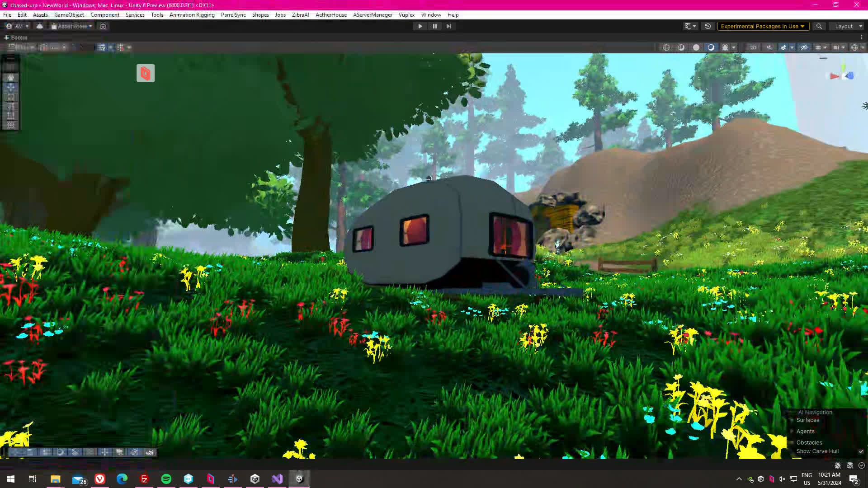The height and width of the screenshot is (488, 868).
Task: Click the Unity Cloud icon
Action: pyautogui.click(x=40, y=26)
